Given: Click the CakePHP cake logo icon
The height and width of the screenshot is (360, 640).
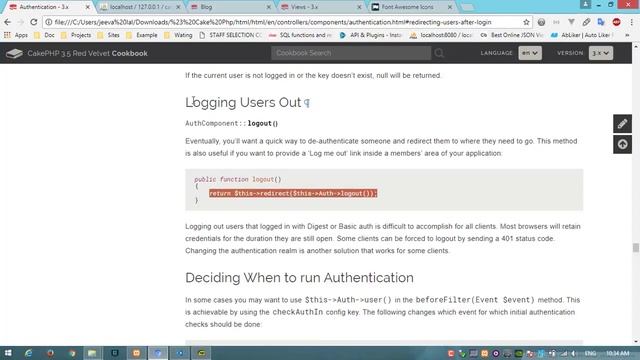Looking at the screenshot, I should coord(14,53).
